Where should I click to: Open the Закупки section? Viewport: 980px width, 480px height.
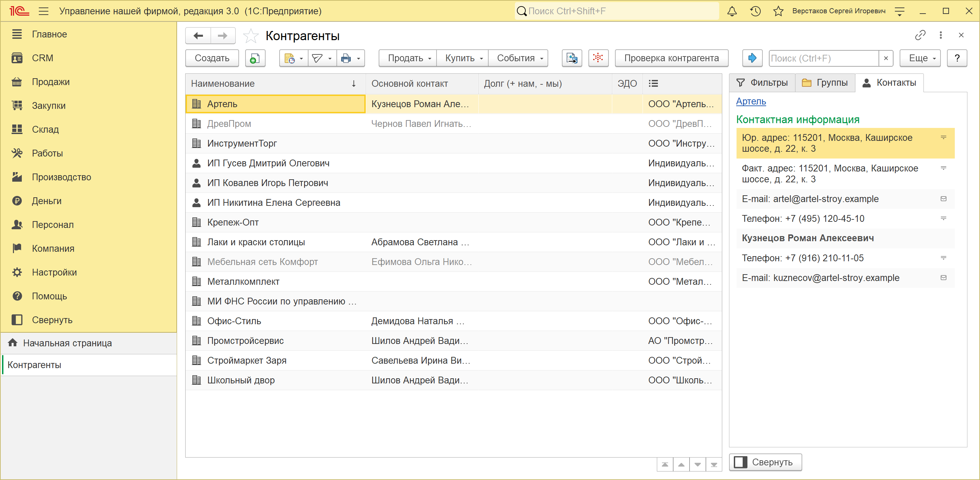click(89, 106)
